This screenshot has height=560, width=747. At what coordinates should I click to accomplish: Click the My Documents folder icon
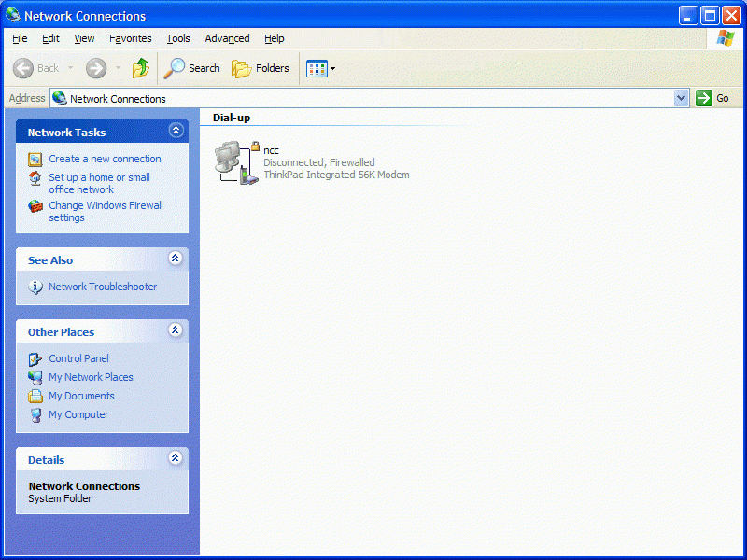pyautogui.click(x=35, y=396)
